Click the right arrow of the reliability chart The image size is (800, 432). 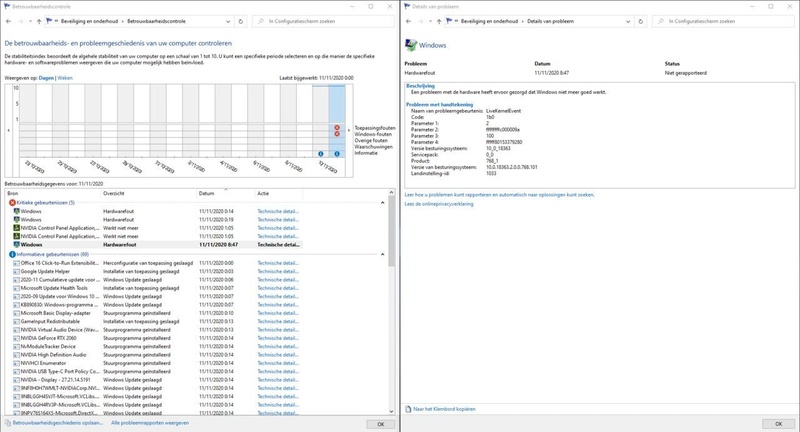(349, 131)
